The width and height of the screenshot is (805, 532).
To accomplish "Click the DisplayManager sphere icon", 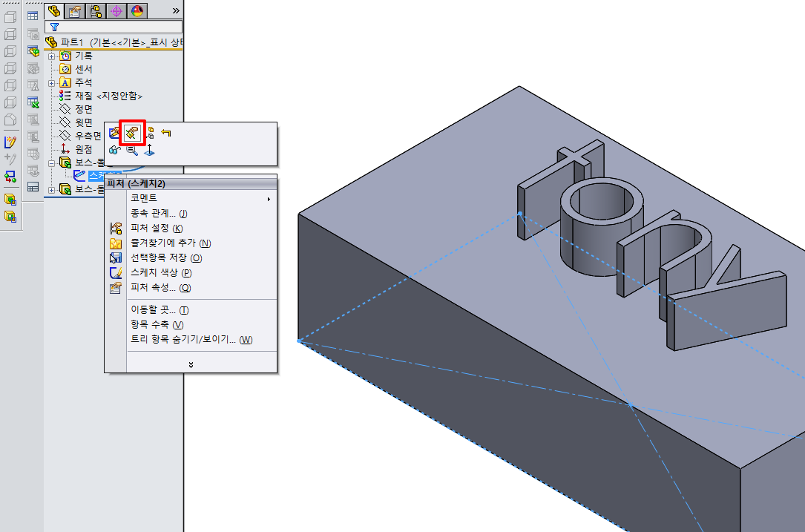I will point(137,10).
